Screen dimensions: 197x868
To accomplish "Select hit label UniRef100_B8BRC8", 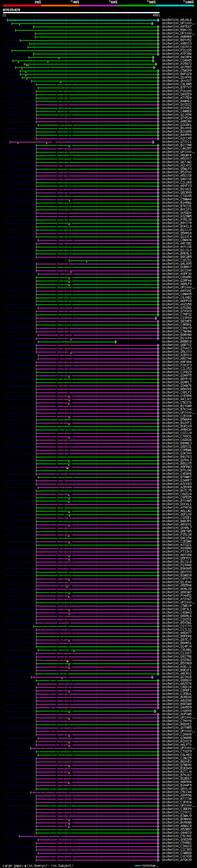I will pyautogui.click(x=177, y=341).
